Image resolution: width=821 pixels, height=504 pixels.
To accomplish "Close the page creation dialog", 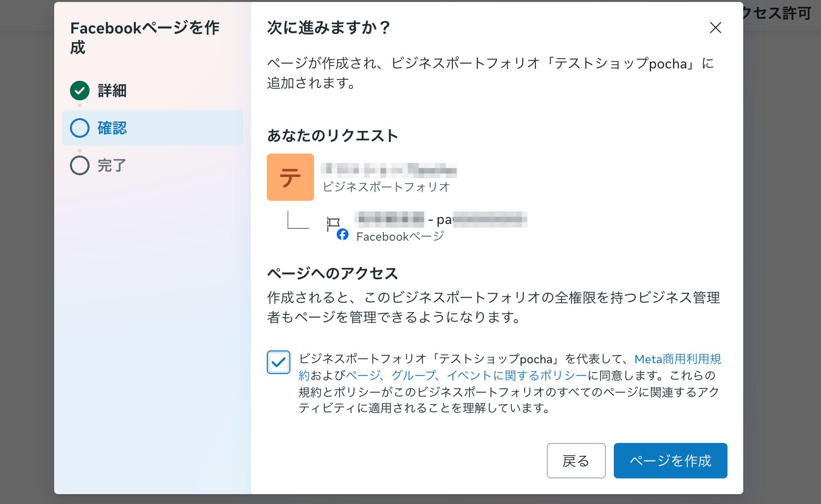I will [715, 28].
